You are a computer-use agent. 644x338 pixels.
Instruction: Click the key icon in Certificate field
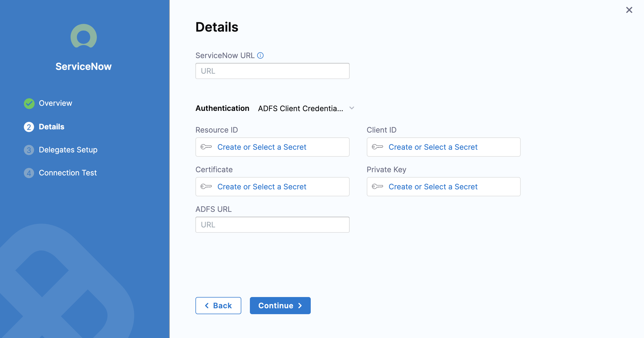coord(206,186)
